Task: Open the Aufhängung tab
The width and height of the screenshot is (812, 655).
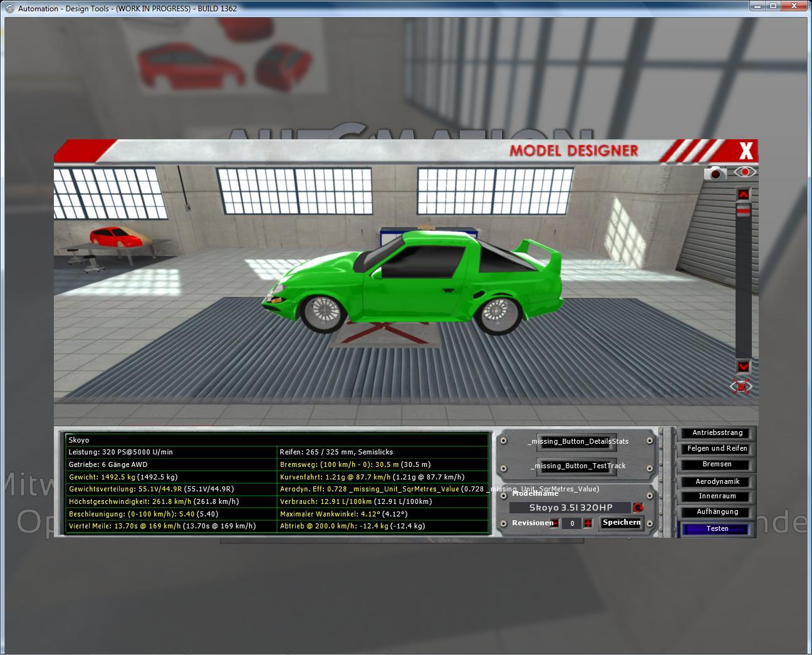Action: [x=717, y=512]
